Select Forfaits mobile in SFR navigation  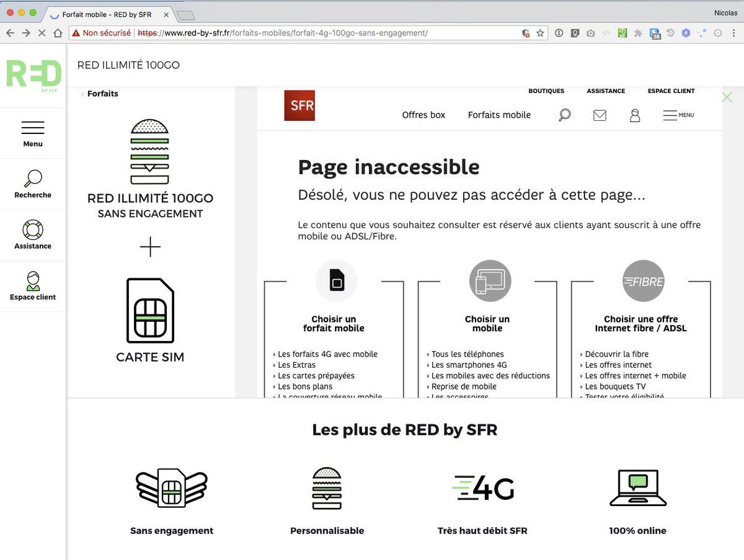499,115
